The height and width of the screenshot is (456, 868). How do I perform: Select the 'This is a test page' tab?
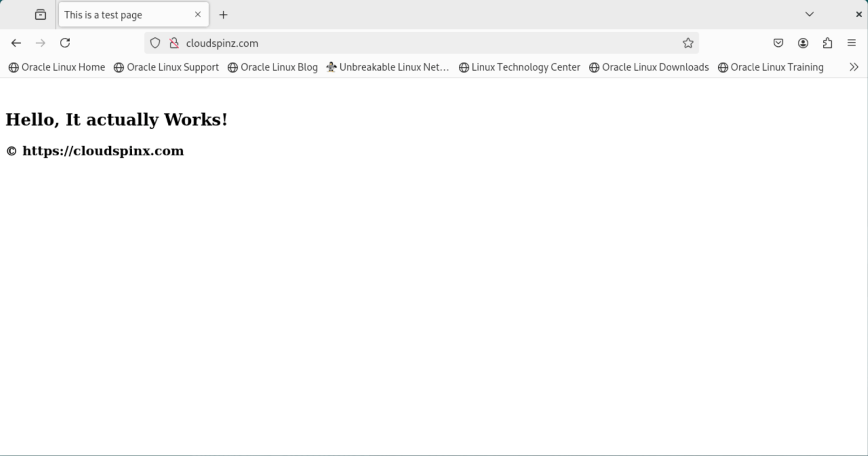[124, 15]
